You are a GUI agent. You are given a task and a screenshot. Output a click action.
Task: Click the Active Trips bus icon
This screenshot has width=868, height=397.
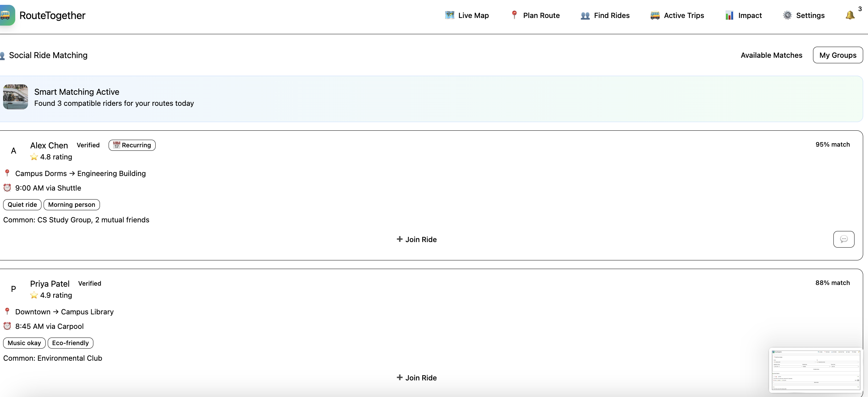(x=655, y=15)
